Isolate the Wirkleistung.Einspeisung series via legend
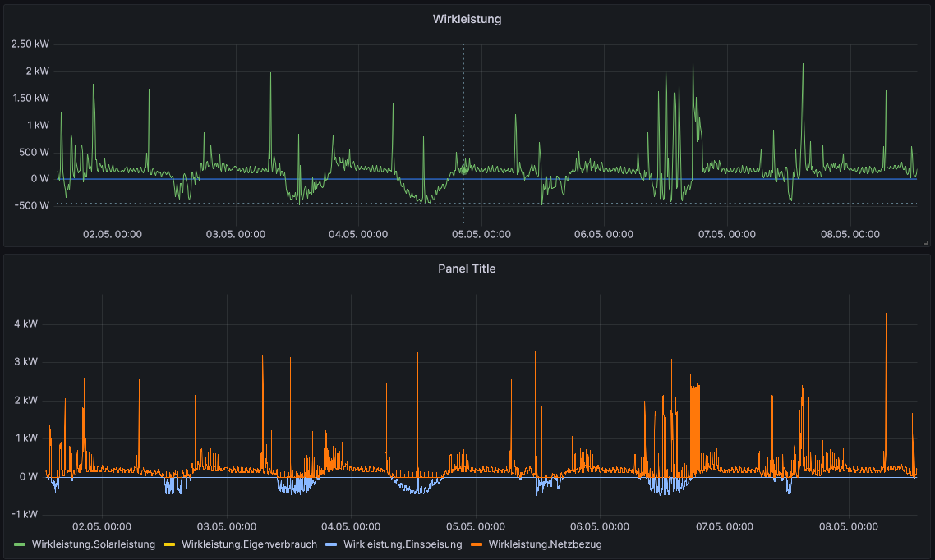The image size is (935, 560). (x=403, y=544)
